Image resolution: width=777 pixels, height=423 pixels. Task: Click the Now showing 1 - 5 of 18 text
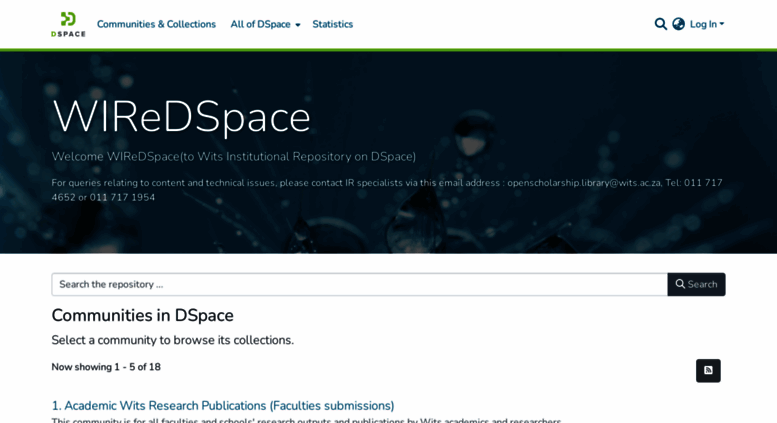(106, 367)
